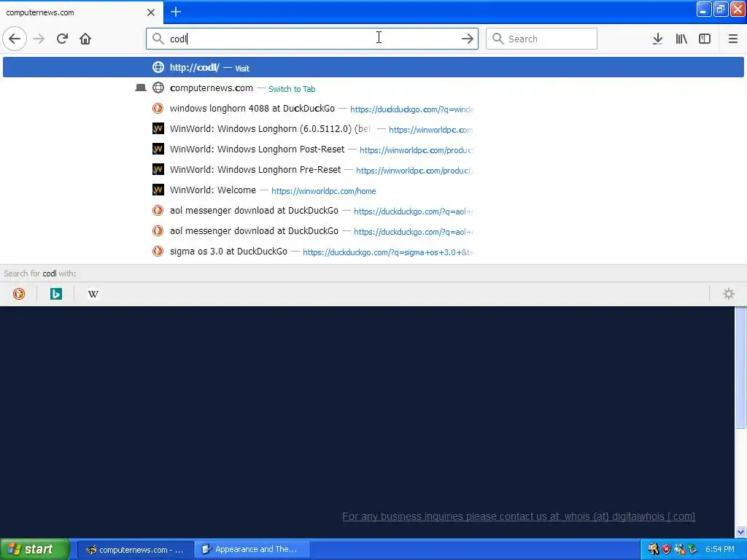The height and width of the screenshot is (560, 747).
Task: Minimize the browser window
Action: (x=704, y=9)
